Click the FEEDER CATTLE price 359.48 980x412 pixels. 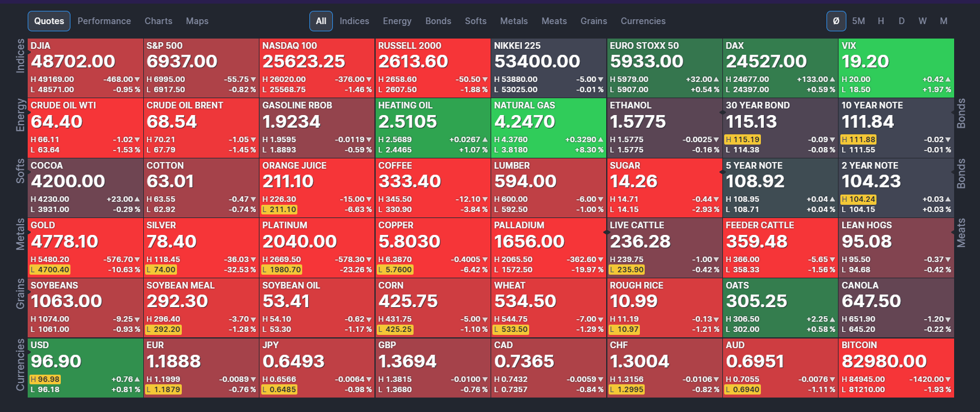757,242
